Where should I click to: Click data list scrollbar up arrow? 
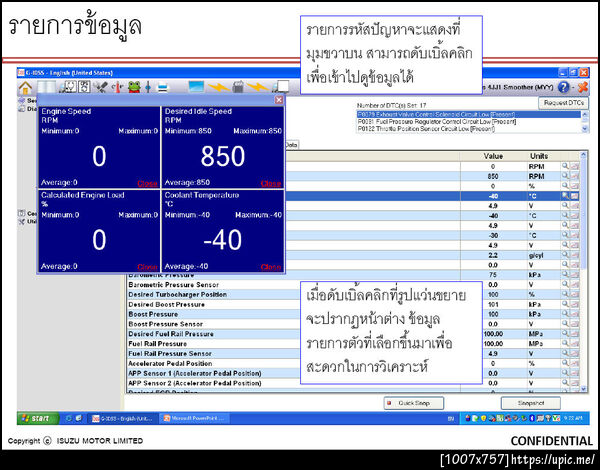pyautogui.click(x=584, y=155)
